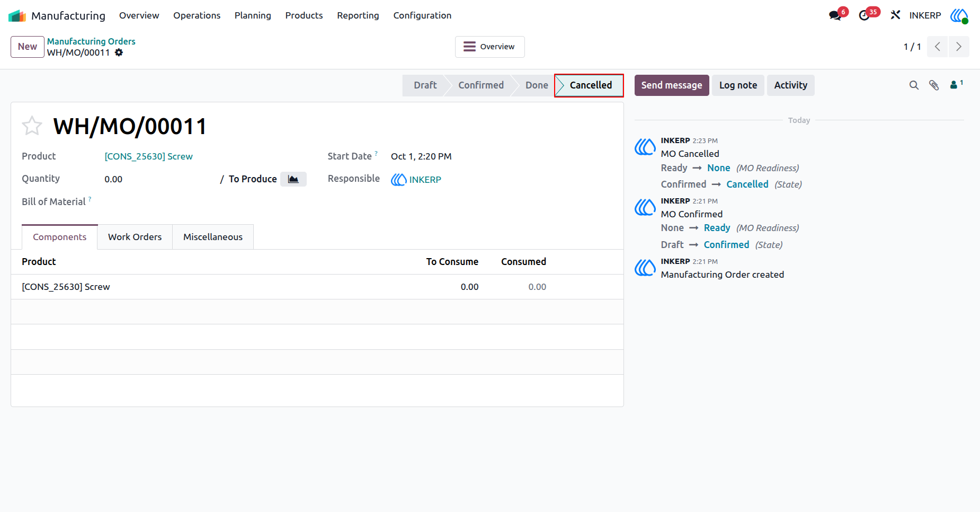Open the Operations menu
Viewport: 980px width, 512px height.
point(197,15)
